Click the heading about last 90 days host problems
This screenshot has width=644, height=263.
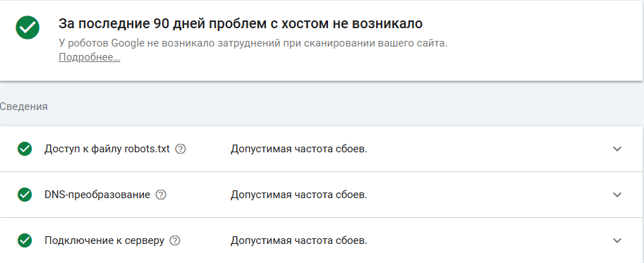(x=241, y=24)
